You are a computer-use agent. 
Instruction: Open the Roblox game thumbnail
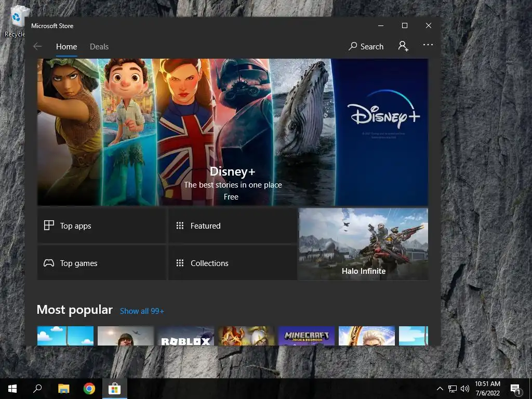185,336
